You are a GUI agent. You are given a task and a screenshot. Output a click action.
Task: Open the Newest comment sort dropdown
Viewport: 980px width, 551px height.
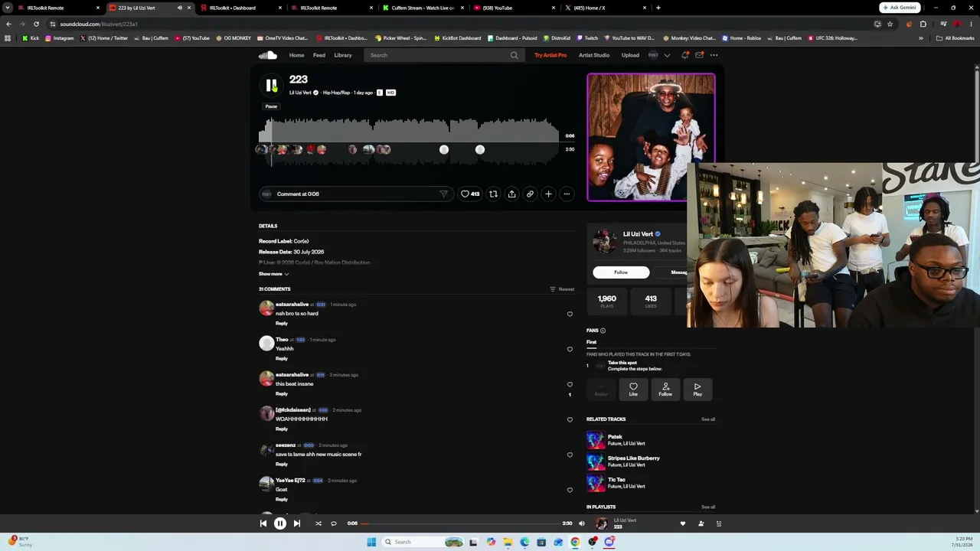pyautogui.click(x=562, y=289)
